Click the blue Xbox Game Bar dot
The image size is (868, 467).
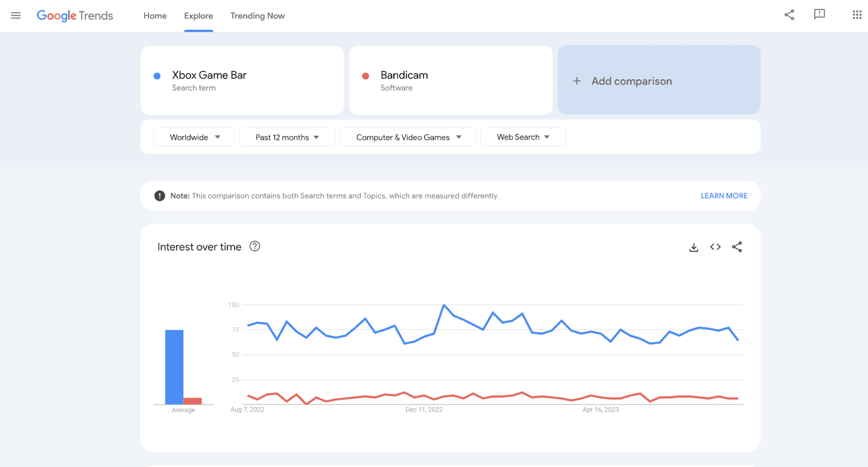[157, 76]
